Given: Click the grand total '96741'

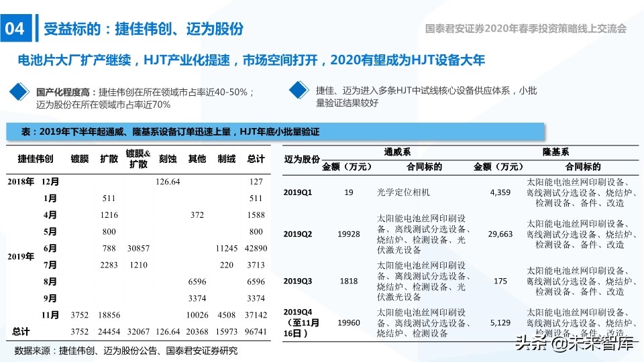Looking at the screenshot, I should pos(256,331).
